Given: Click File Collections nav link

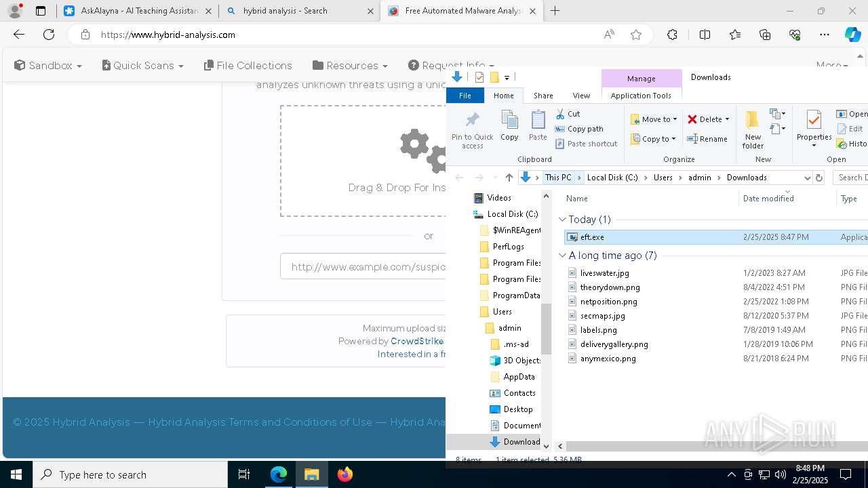Looking at the screenshot, I should [248, 65].
